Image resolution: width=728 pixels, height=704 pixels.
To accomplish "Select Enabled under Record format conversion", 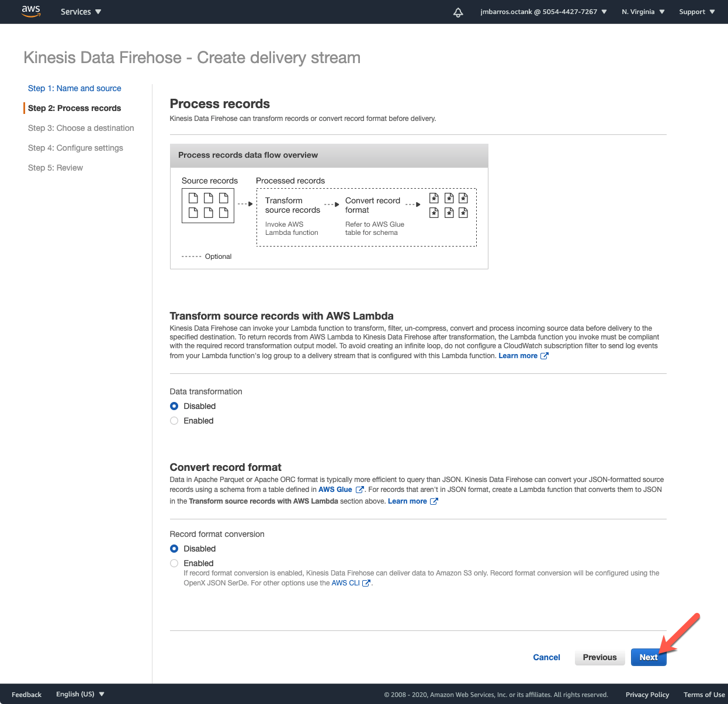I will click(x=174, y=563).
